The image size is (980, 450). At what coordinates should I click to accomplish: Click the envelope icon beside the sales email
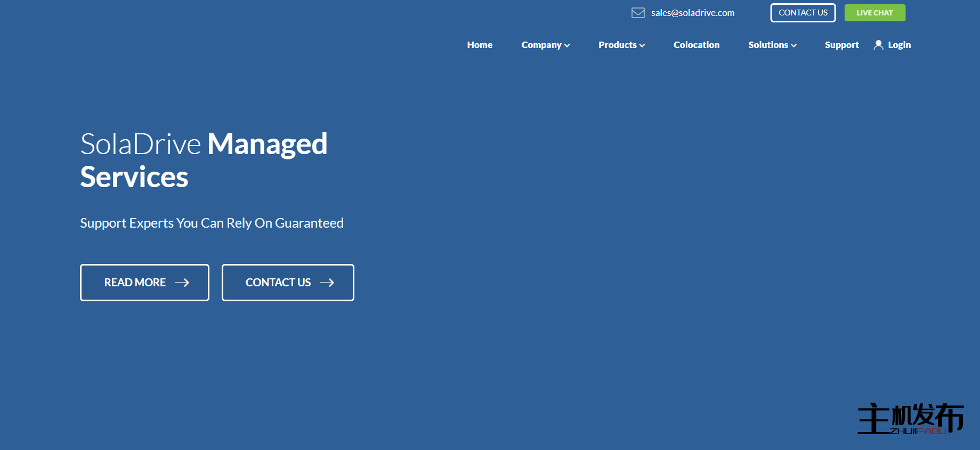tap(638, 13)
